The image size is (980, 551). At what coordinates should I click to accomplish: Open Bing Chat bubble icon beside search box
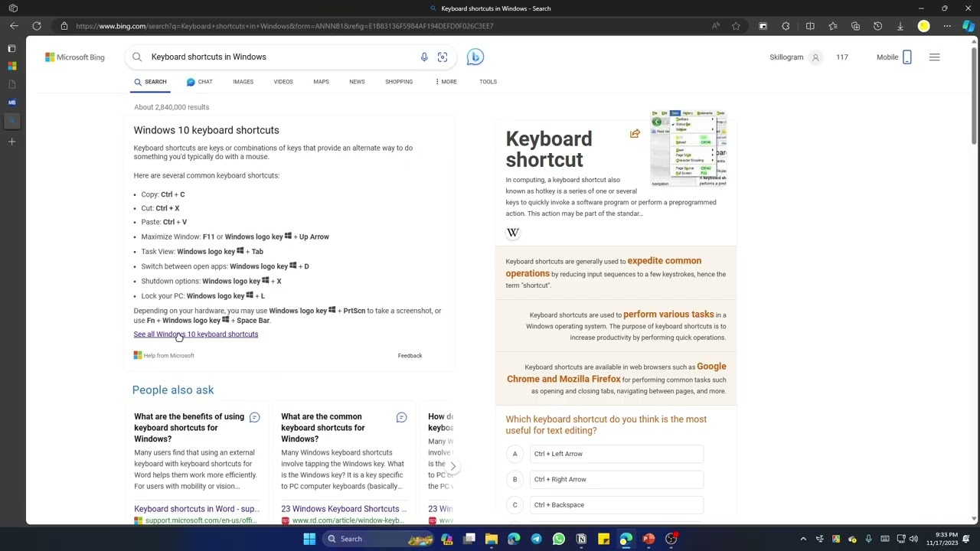click(x=475, y=57)
